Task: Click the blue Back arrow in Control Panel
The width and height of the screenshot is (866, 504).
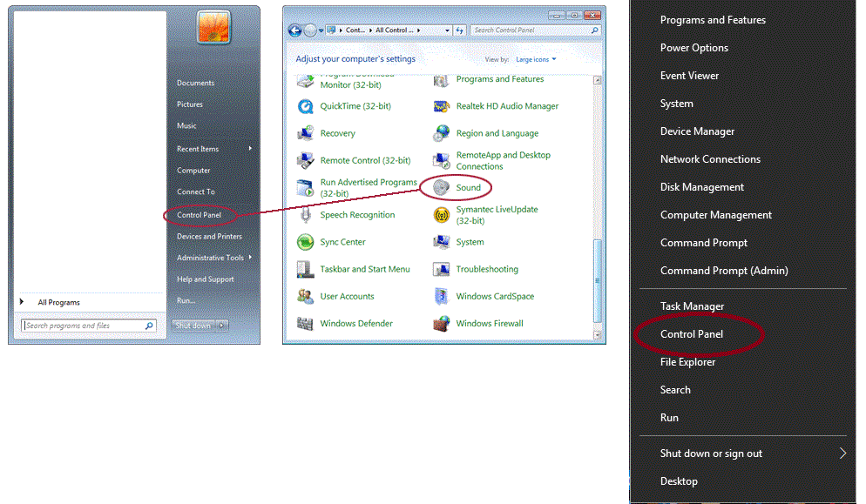Action: pyautogui.click(x=295, y=30)
